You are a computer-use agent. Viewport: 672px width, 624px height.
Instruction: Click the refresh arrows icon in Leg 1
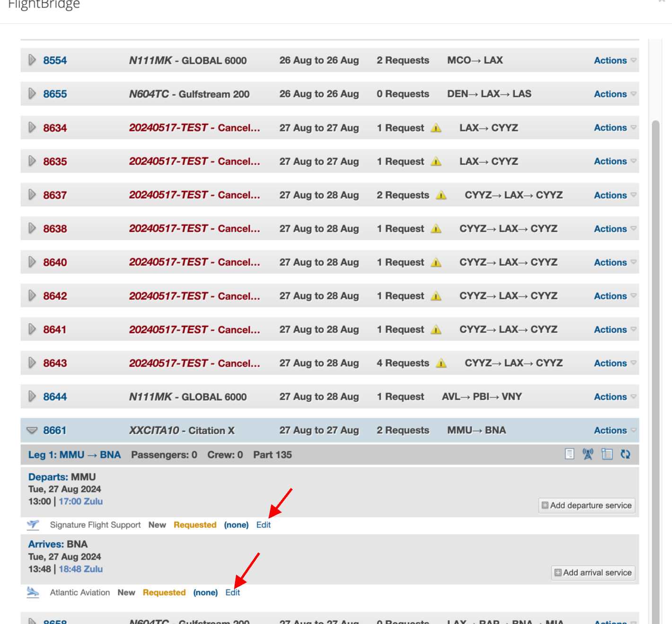[x=625, y=454]
